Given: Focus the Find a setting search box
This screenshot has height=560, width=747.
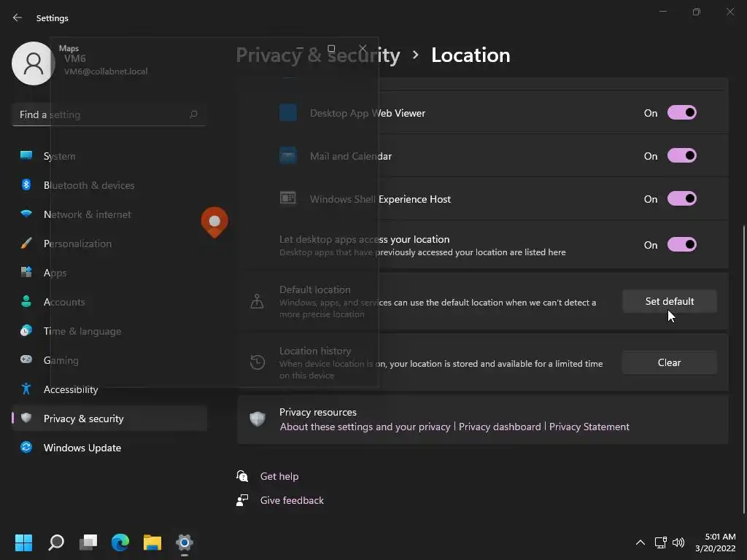Looking at the screenshot, I should pyautogui.click(x=109, y=114).
